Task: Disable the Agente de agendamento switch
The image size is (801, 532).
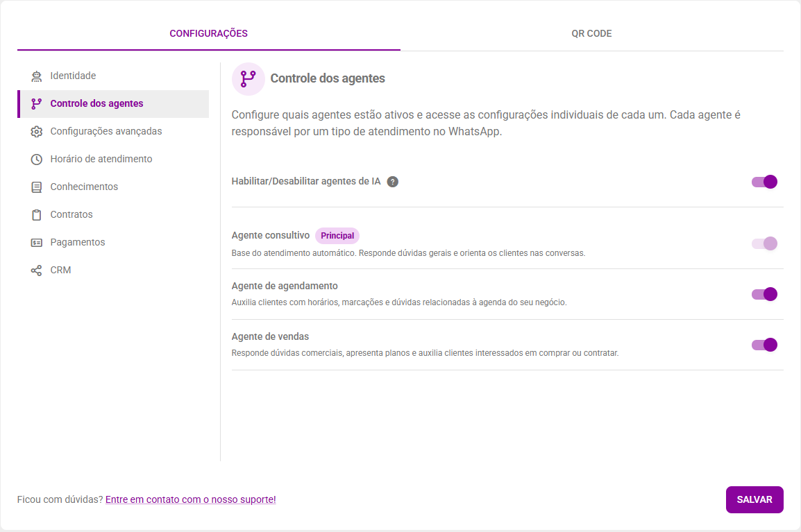Action: coord(764,294)
